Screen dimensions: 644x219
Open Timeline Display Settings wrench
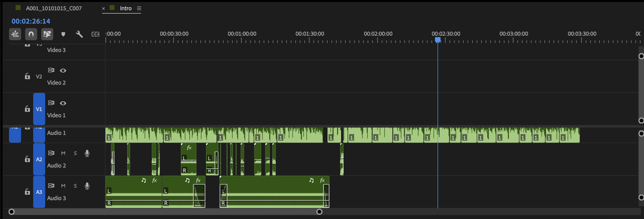[79, 34]
